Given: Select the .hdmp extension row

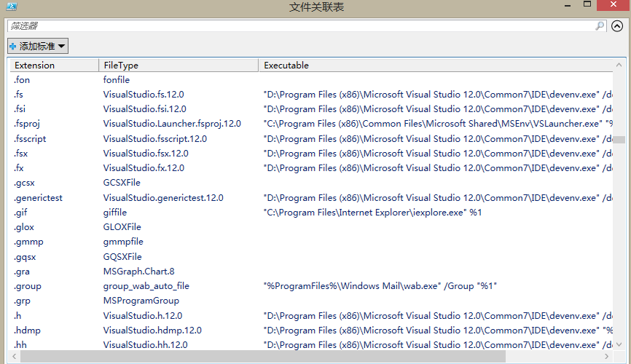Looking at the screenshot, I should pos(28,331).
